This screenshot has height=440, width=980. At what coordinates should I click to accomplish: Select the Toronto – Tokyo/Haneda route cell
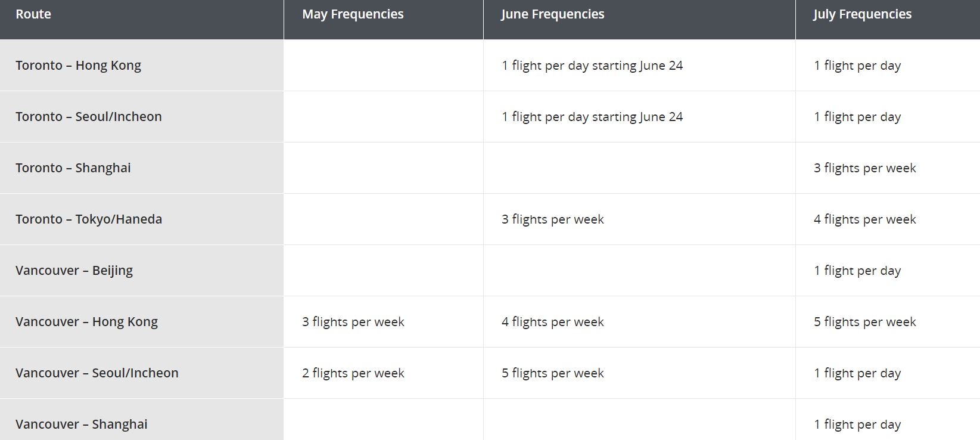click(142, 219)
